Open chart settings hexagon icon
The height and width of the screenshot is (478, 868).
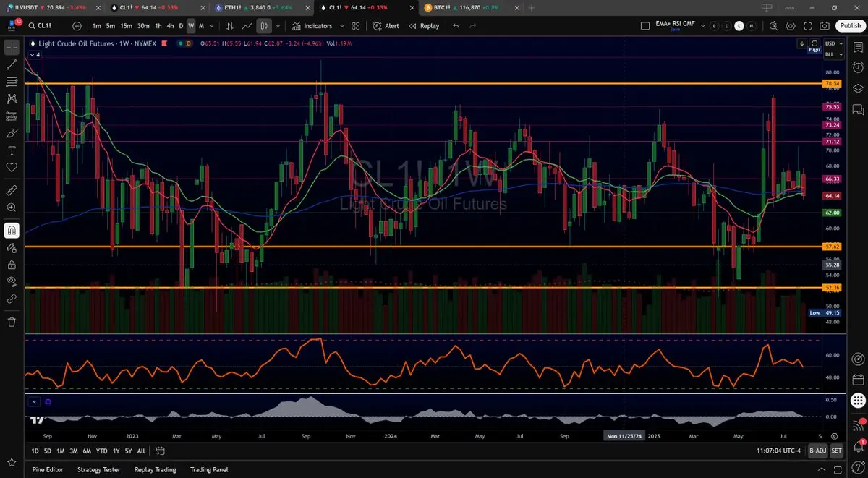click(x=791, y=26)
